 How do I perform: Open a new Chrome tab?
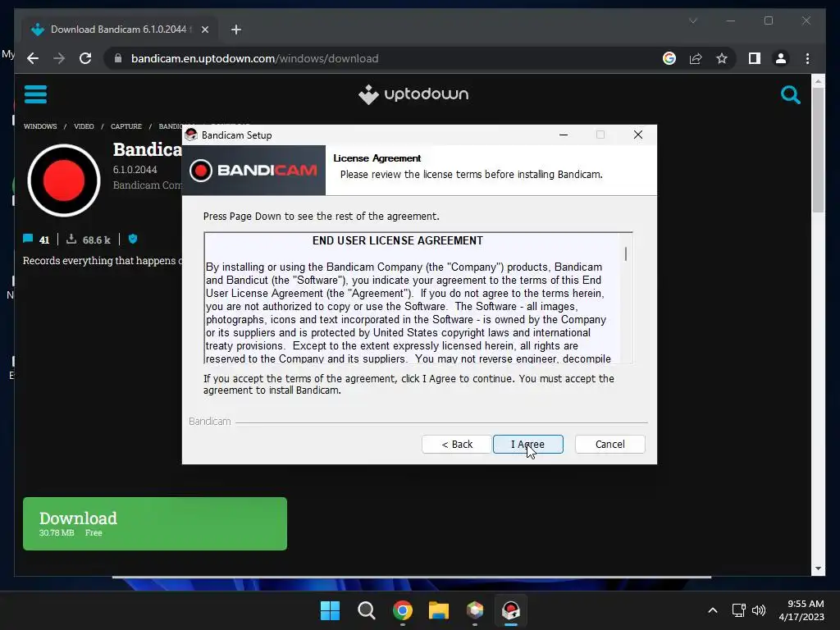pyautogui.click(x=235, y=30)
